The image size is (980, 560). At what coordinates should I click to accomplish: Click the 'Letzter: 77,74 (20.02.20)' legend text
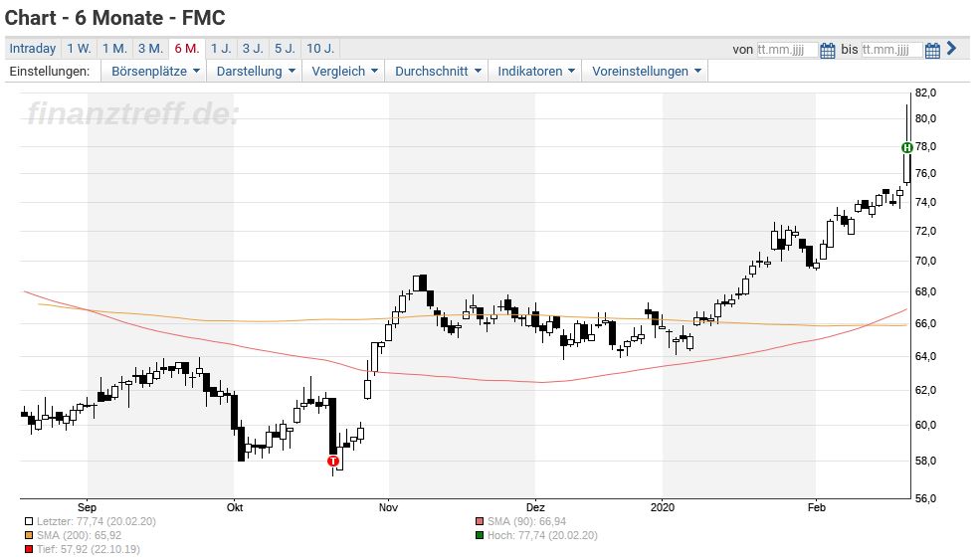coord(97,521)
